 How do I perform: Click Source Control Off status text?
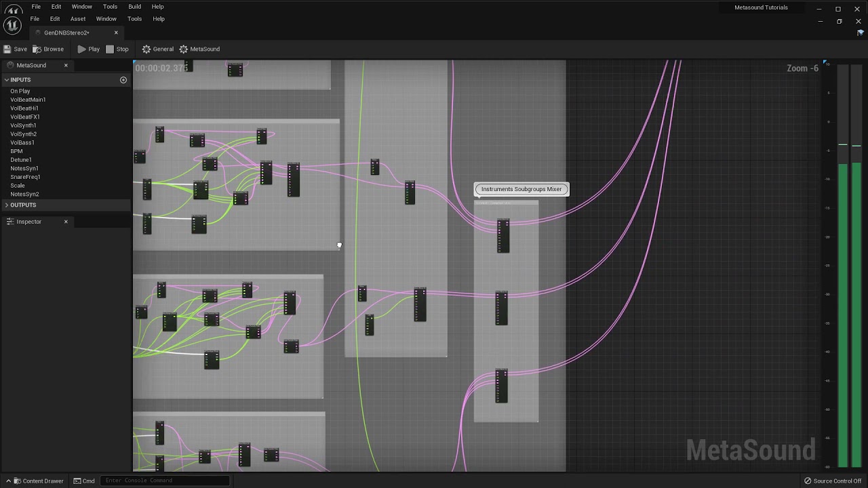tap(837, 481)
